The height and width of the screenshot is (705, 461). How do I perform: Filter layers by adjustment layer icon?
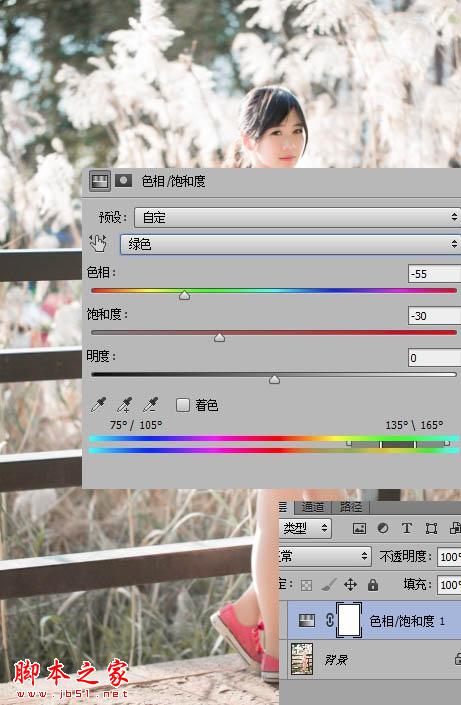(383, 528)
